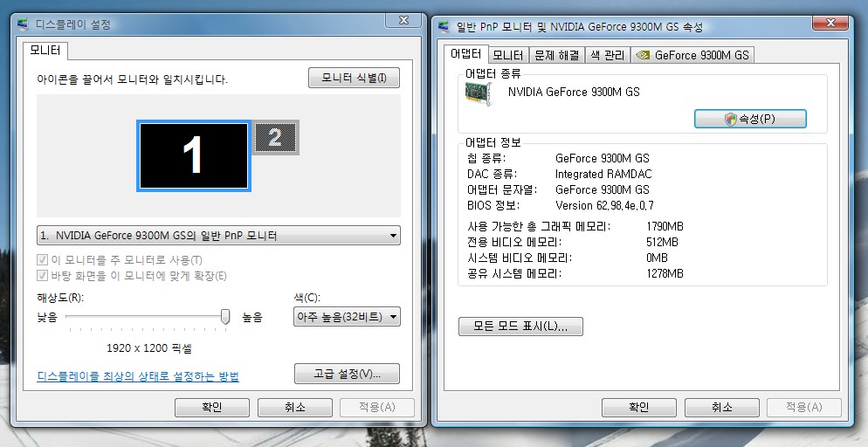Click the 어댑터 문자열: label

pos(502,189)
